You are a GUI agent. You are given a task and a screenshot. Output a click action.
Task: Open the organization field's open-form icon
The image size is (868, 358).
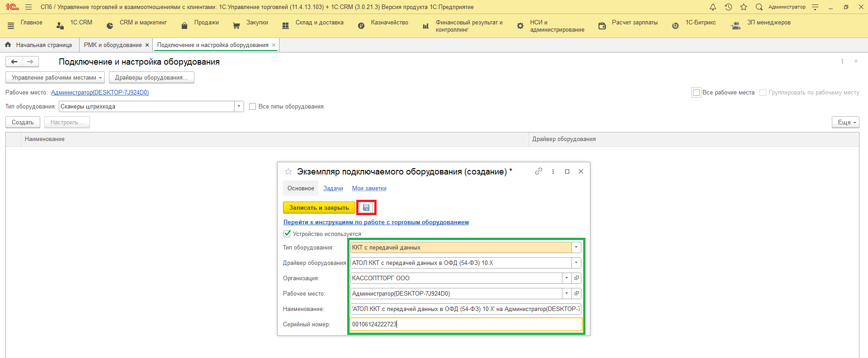576,278
